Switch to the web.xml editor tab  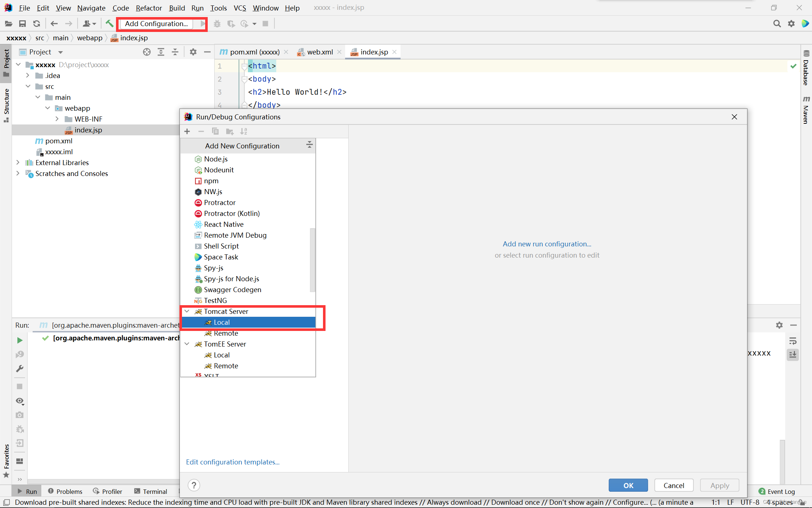click(320, 52)
